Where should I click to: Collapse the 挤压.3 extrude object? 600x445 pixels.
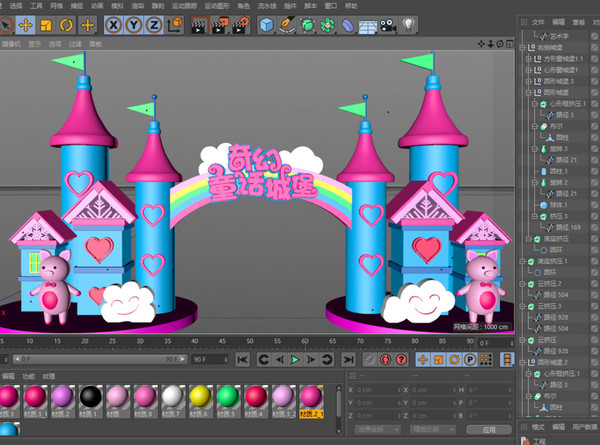535,216
